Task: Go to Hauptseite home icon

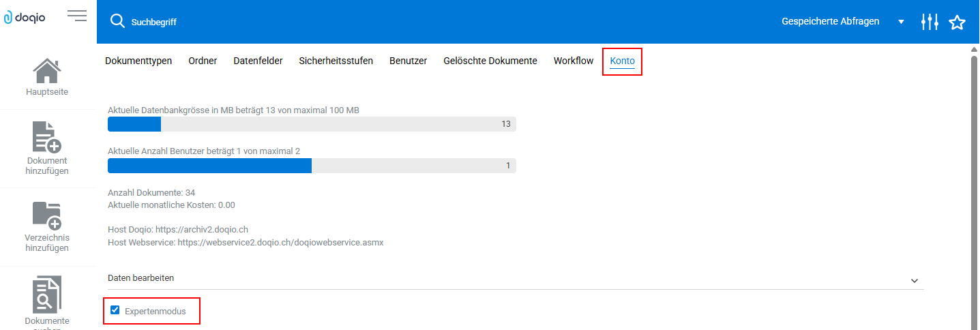Action: (x=47, y=72)
